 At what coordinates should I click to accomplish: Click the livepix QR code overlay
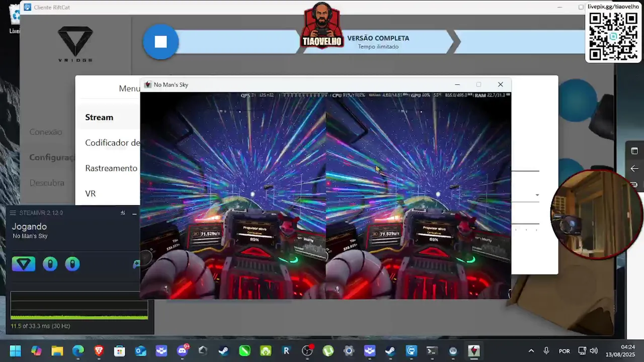click(613, 36)
